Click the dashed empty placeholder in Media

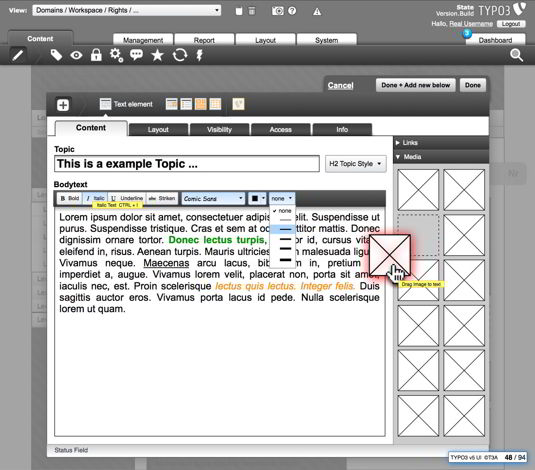tap(418, 235)
